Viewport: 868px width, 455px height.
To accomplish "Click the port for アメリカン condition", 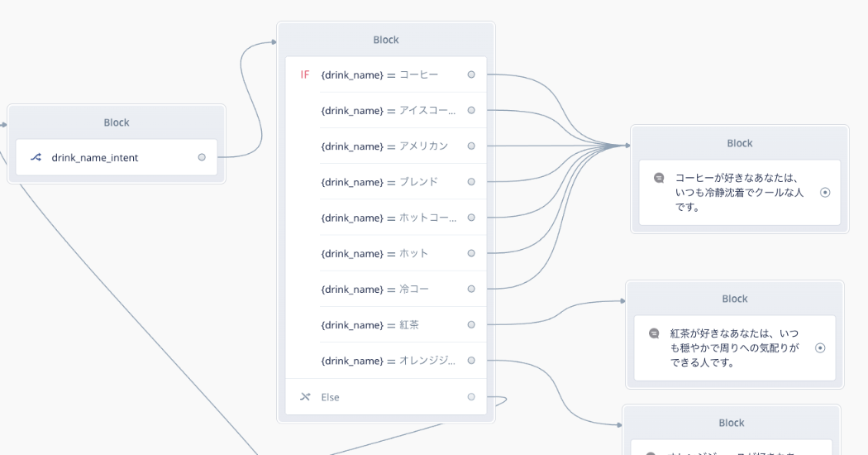I will pos(471,146).
